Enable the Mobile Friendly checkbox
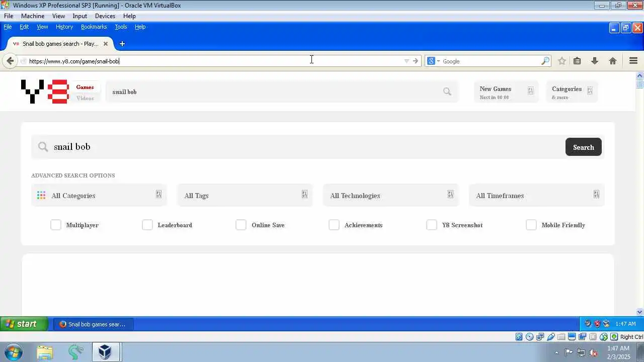 click(531, 225)
